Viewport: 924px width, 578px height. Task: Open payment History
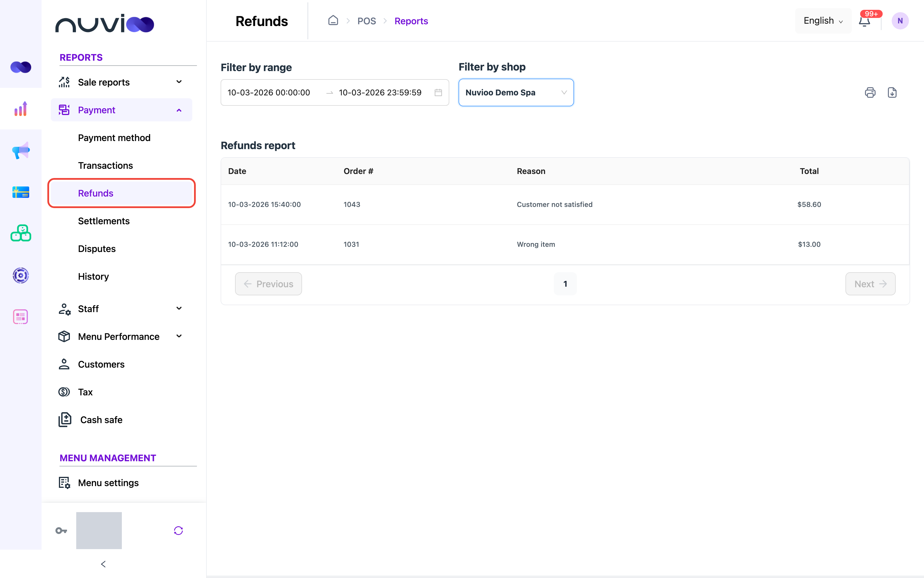94,276
